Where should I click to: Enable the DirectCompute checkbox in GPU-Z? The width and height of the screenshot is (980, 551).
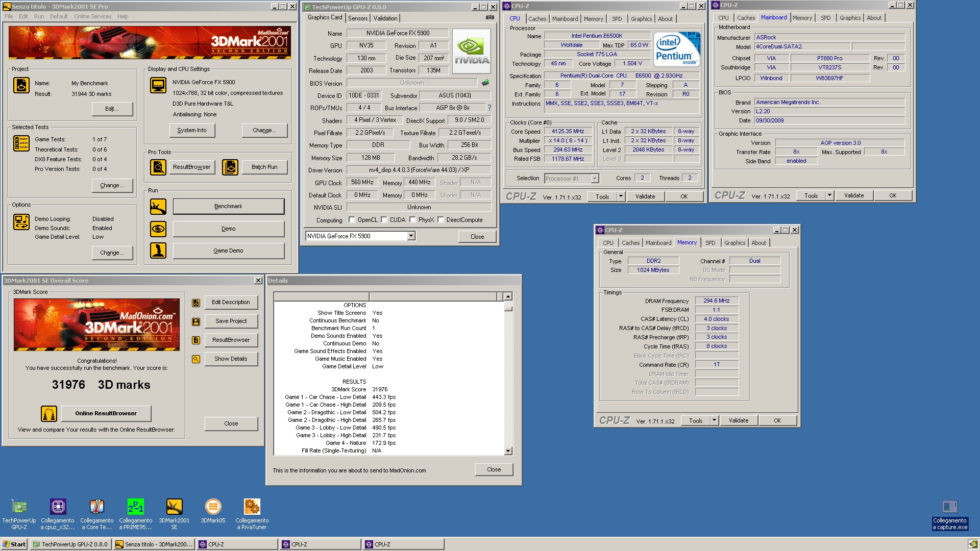coord(440,220)
